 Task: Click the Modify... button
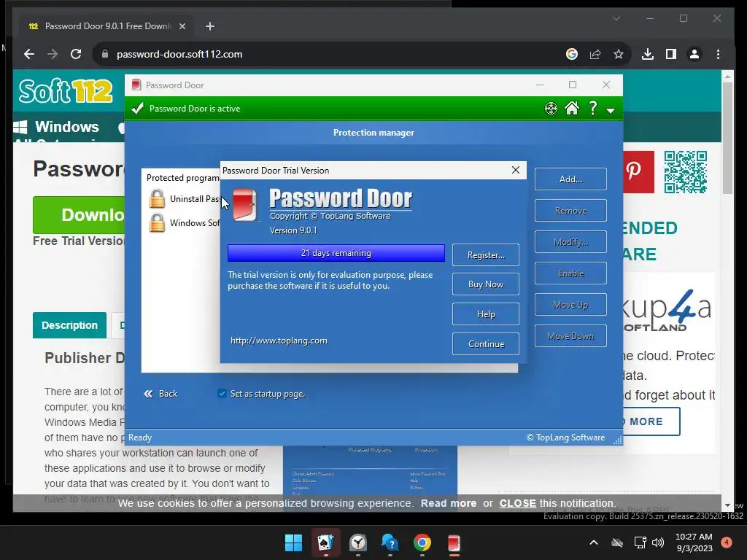pyautogui.click(x=570, y=242)
